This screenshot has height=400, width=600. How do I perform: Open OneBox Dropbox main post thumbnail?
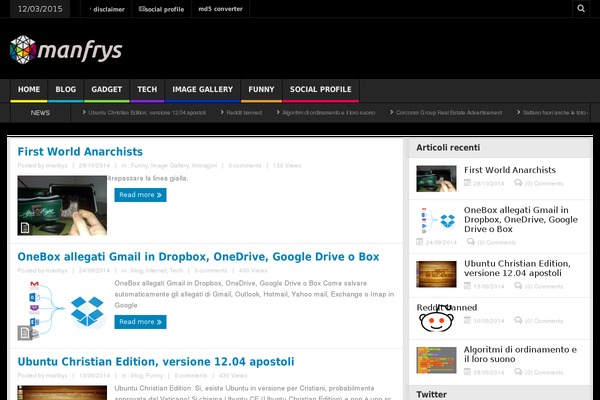(62, 310)
